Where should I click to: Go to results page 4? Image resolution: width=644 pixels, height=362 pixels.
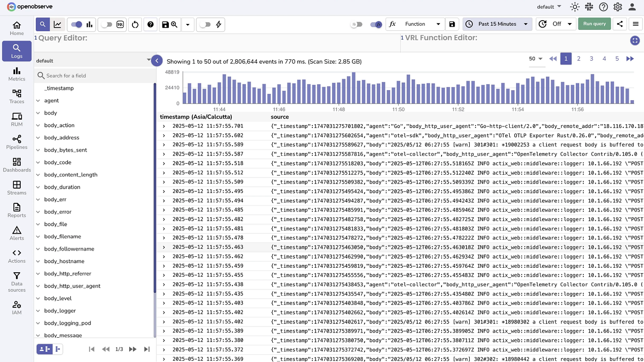coord(604,58)
